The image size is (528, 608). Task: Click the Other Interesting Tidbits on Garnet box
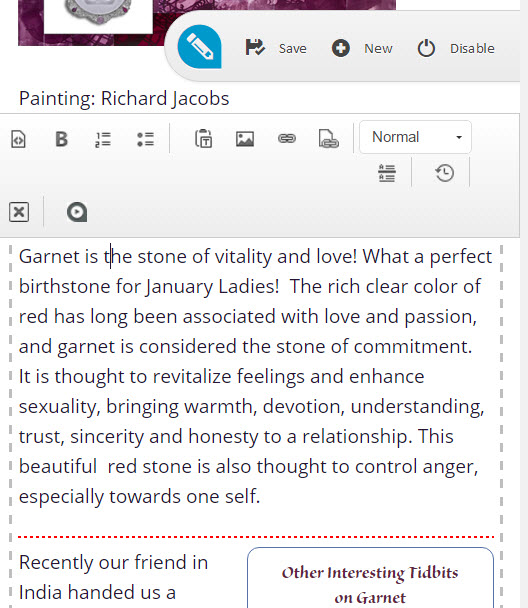coord(370,578)
